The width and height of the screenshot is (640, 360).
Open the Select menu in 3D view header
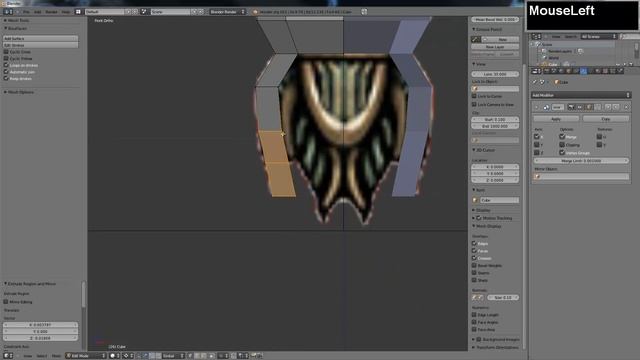(x=42, y=356)
